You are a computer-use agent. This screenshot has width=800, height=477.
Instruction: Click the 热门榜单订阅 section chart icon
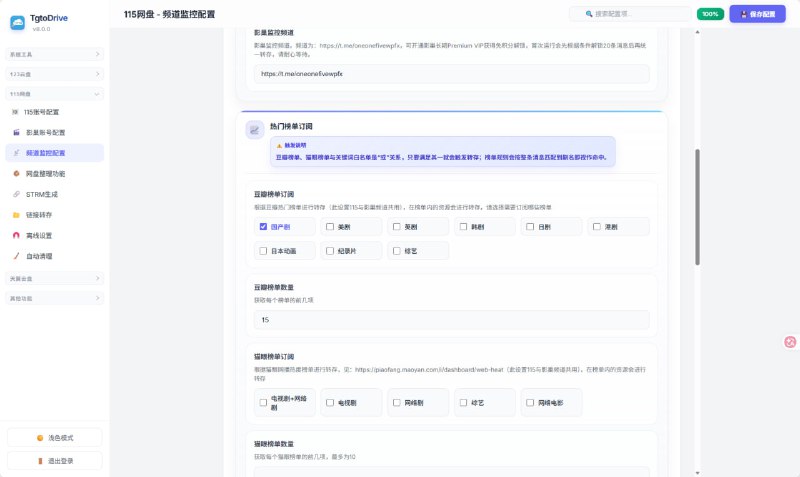tap(255, 130)
